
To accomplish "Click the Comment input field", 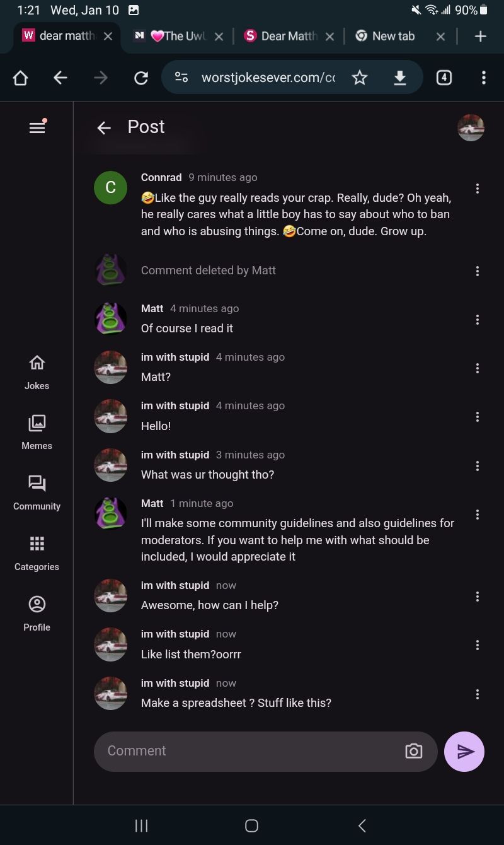I will click(252, 751).
